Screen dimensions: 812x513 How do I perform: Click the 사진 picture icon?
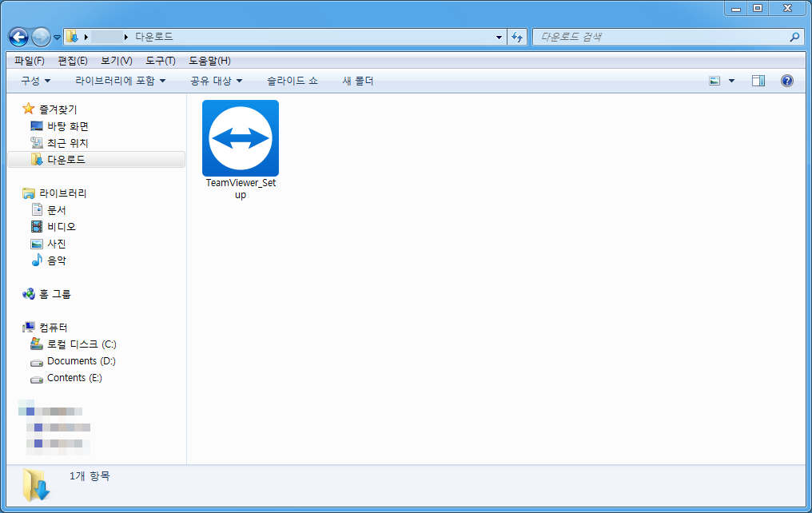tap(37, 243)
